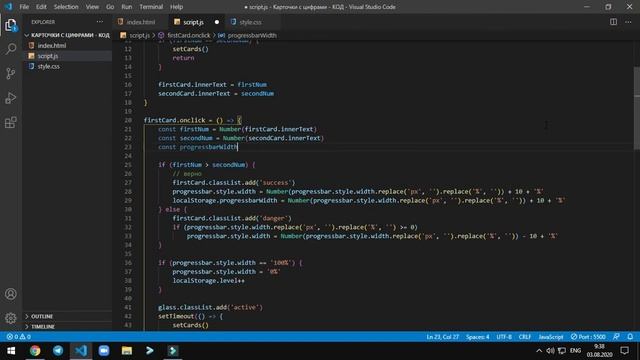The image size is (640, 360).
Task: Open the volume control in system tray
Action: (550, 351)
